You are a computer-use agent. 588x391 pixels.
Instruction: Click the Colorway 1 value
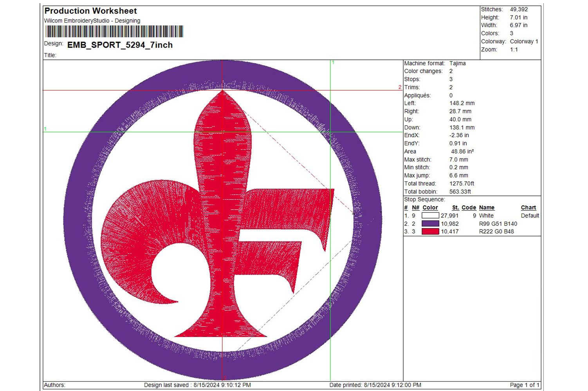click(524, 41)
